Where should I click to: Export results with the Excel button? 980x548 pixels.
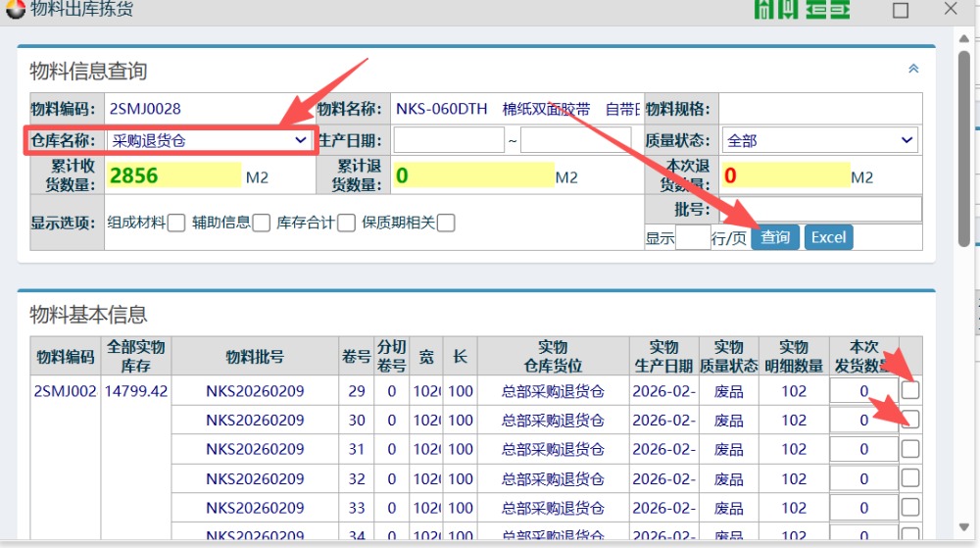828,237
